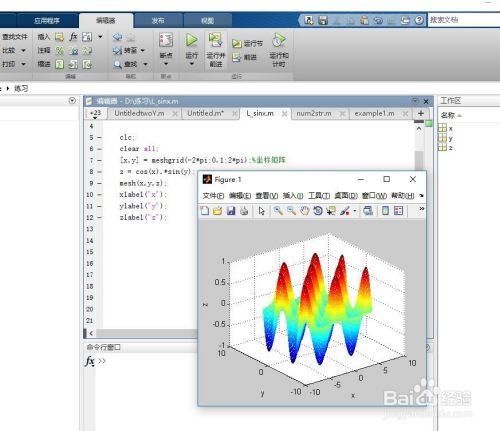Open the Breakpoints (断点) dropdown arrow
This screenshot has height=431, width=500.
point(166,64)
